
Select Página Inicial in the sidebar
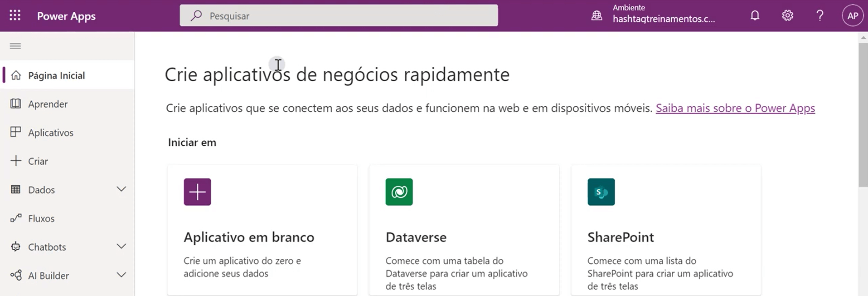tap(55, 75)
